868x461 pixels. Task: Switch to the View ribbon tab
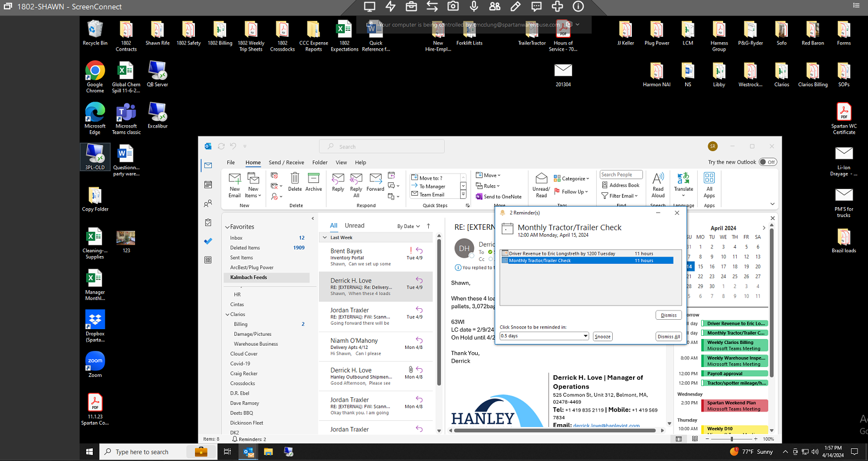(x=341, y=163)
